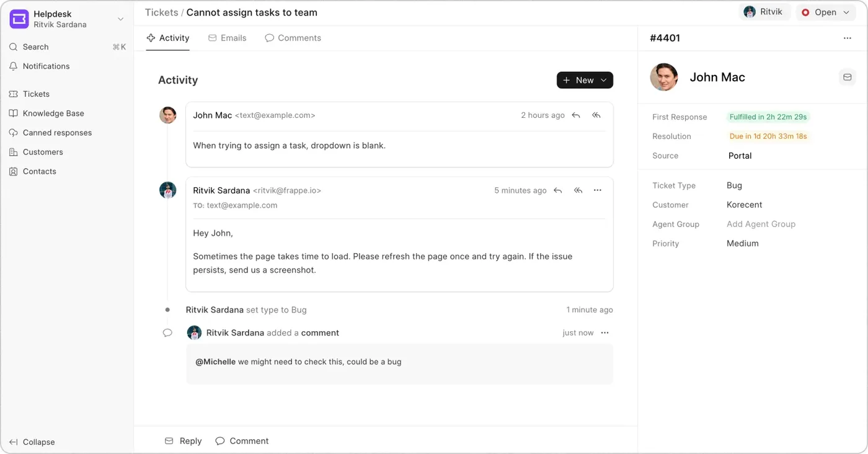This screenshot has width=868, height=454.
Task: Open the Ritvik assignee button
Action: point(764,12)
